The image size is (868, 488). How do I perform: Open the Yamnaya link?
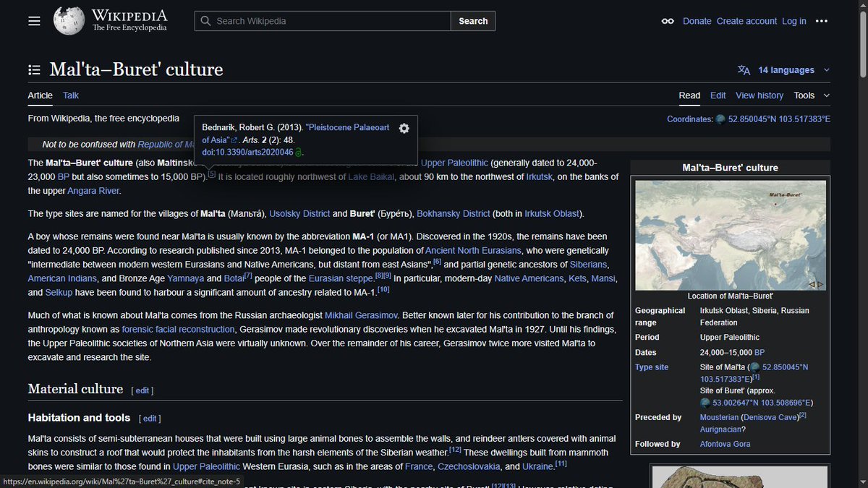coord(184,278)
